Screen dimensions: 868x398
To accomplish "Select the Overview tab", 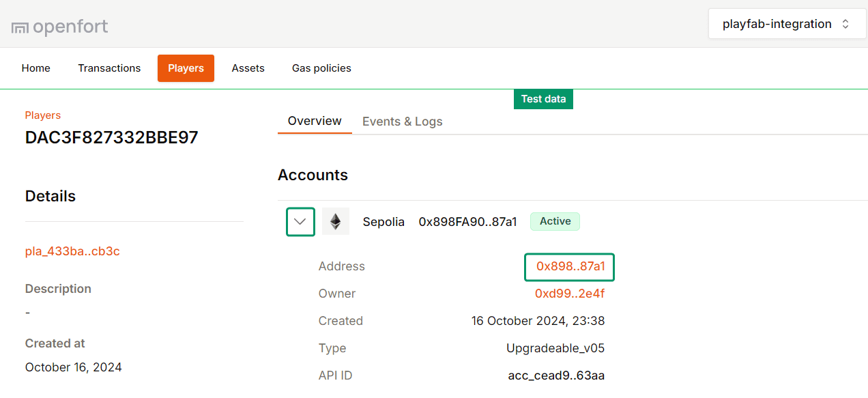I will [315, 121].
